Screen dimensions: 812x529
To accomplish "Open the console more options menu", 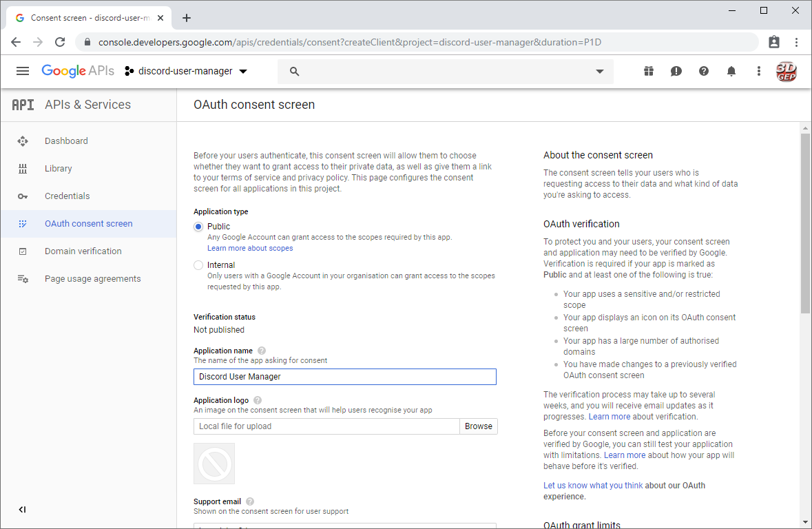I will [x=759, y=71].
